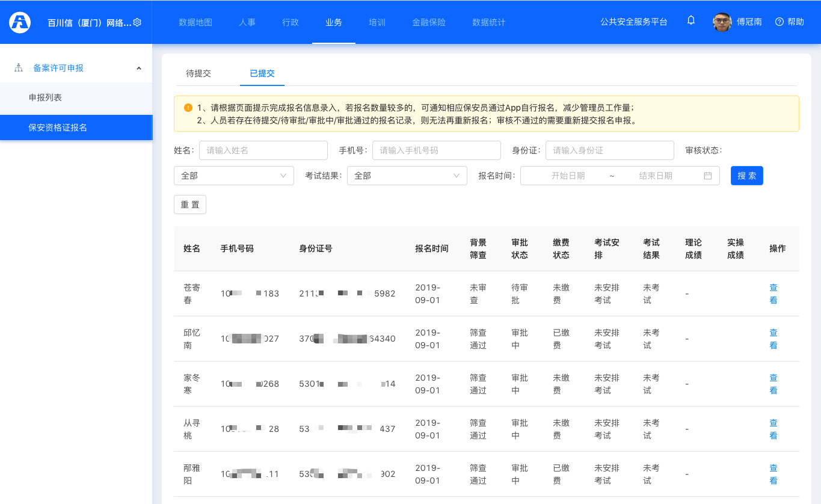Select the 业务 top menu
Viewport: 821px width, 504px height.
point(334,22)
